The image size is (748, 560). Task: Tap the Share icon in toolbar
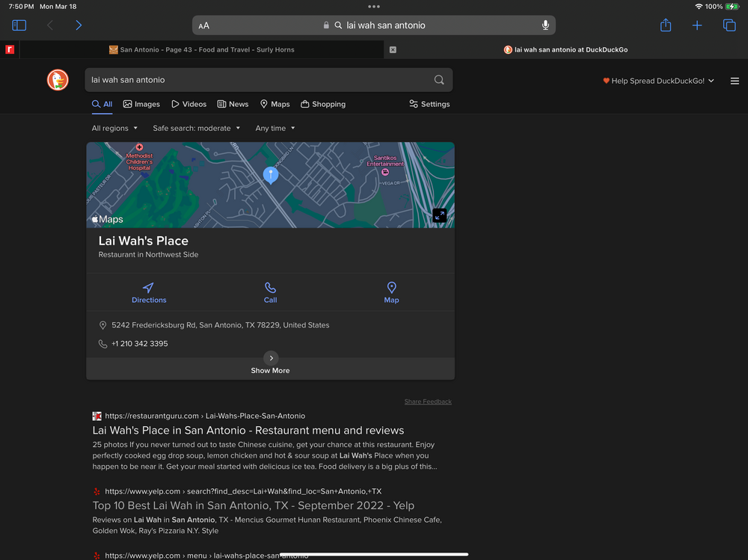tap(666, 25)
